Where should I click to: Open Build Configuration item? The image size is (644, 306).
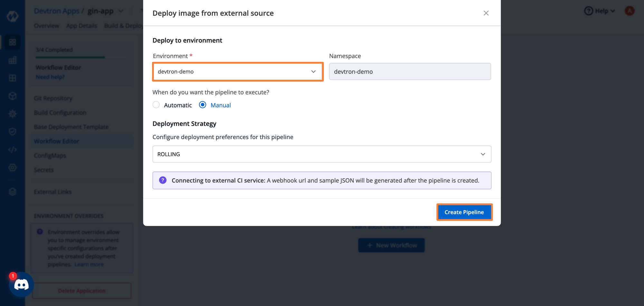pyautogui.click(x=60, y=113)
